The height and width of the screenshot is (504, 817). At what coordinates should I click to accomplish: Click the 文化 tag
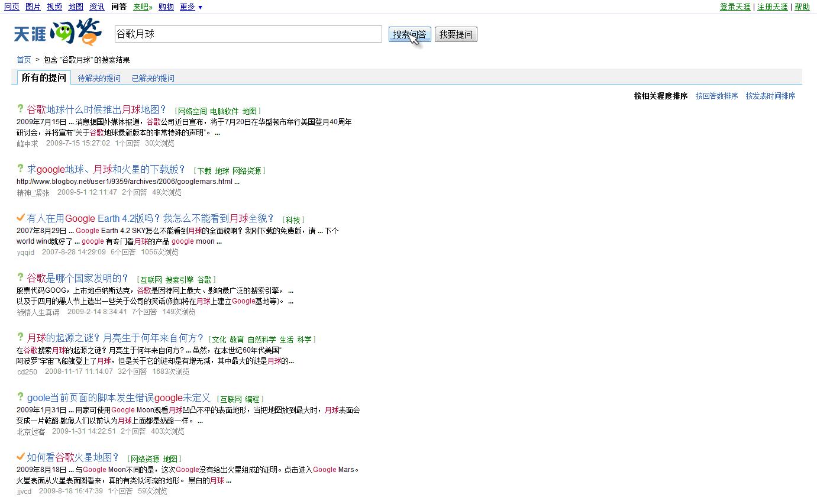click(x=219, y=340)
